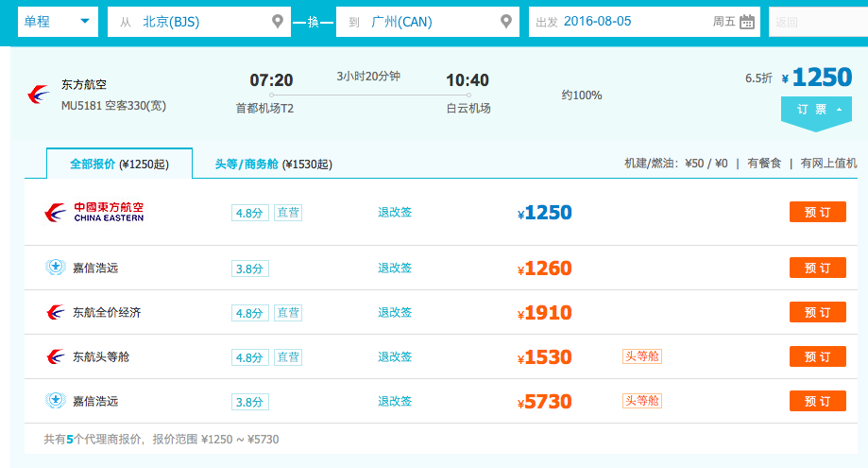Click the 东航全价经济 airline icon
Image resolution: width=868 pixels, height=468 pixels.
click(56, 312)
